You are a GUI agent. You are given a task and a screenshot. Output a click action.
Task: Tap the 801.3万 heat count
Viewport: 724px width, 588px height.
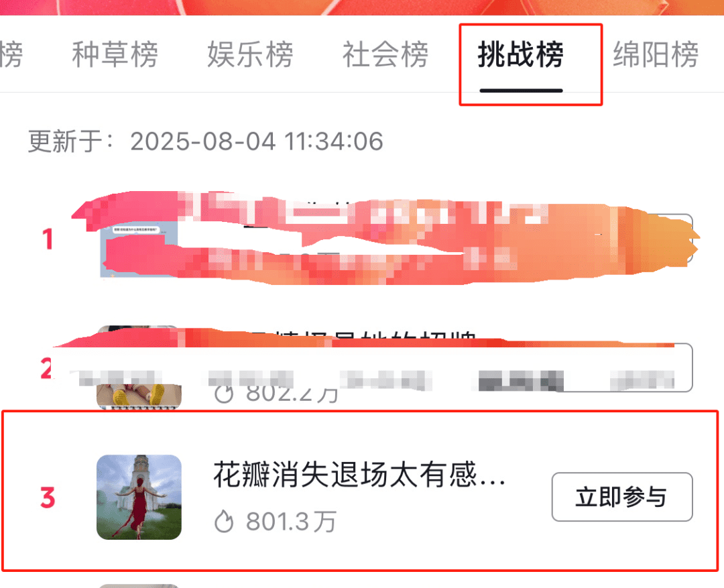point(291,522)
